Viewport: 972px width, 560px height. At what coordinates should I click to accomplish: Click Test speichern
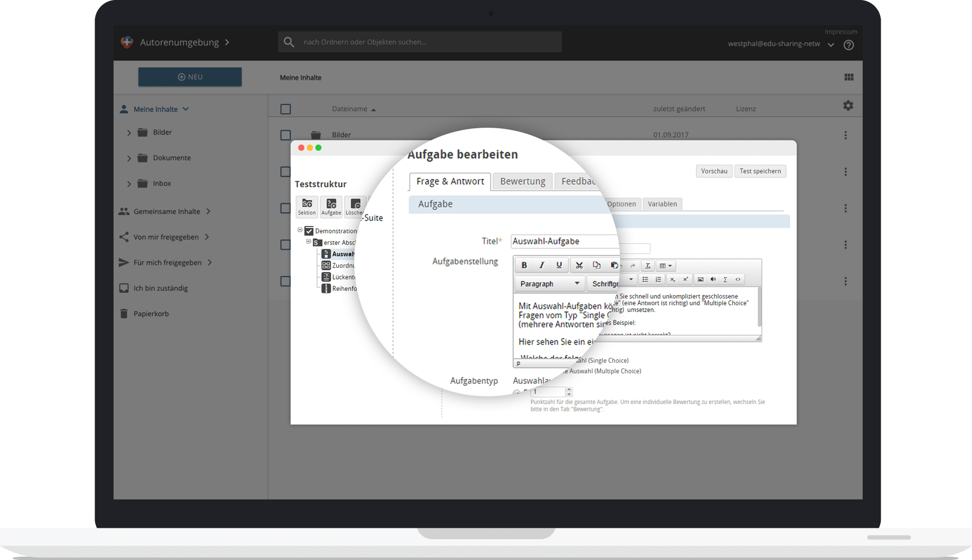point(760,171)
